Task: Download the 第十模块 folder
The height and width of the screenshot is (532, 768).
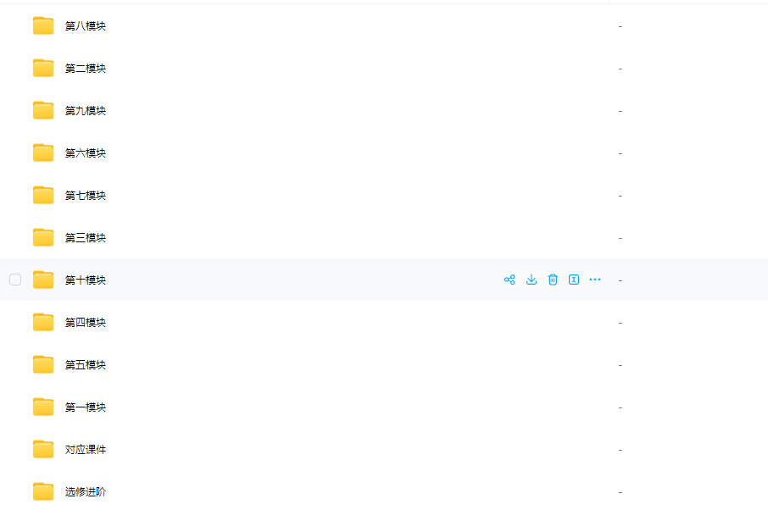Action: click(x=531, y=280)
